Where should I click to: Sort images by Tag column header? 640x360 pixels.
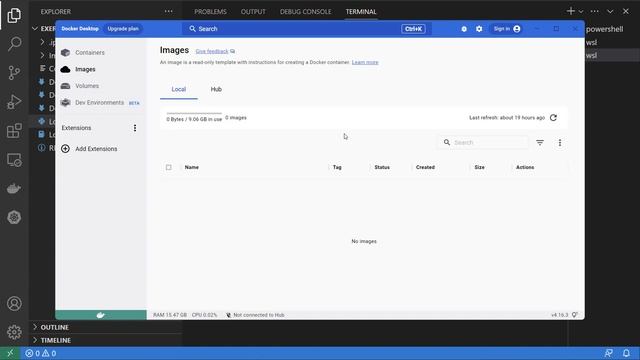click(337, 167)
